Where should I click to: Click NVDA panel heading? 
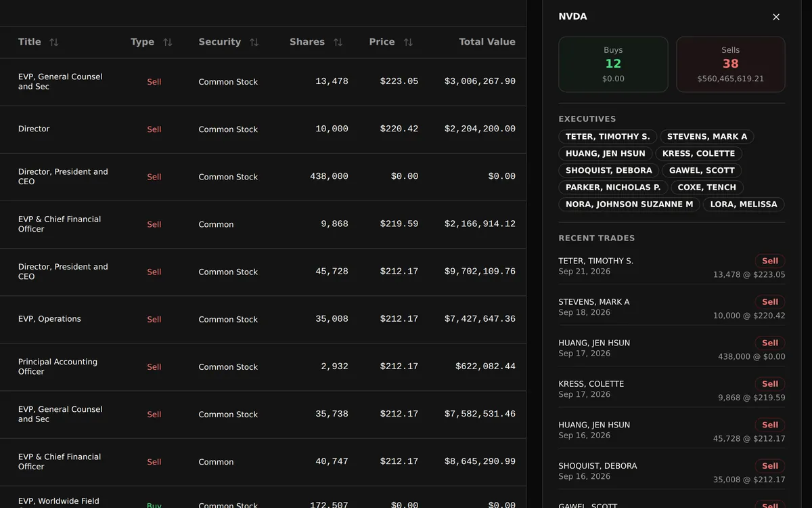[x=572, y=16]
